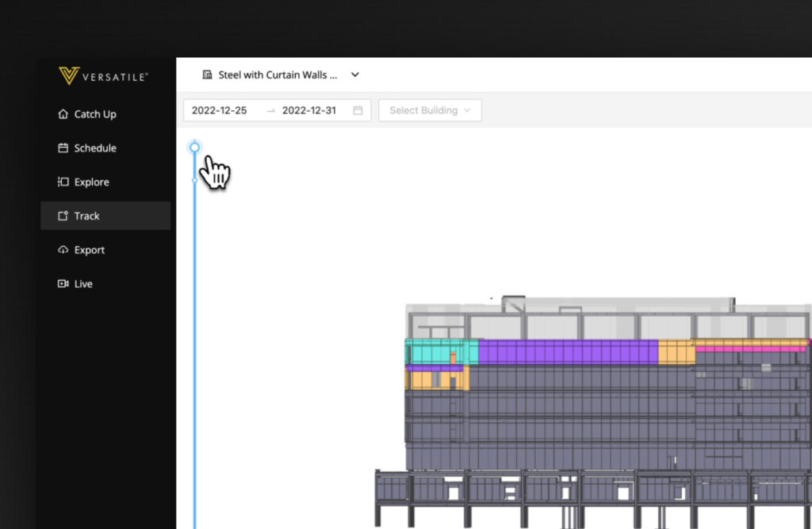
Task: Click the Versatile logo
Action: (x=103, y=76)
